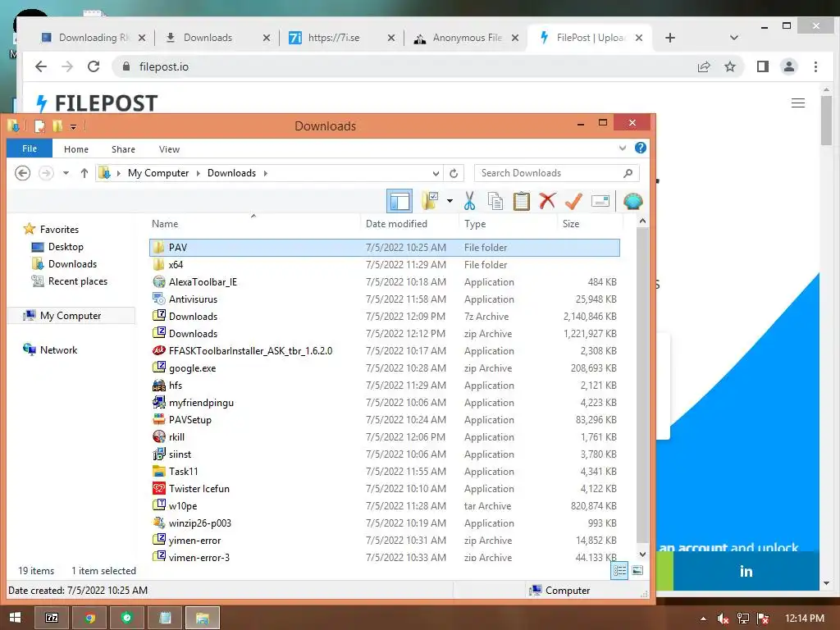The image size is (840, 630).
Task: Click the browser tab search dropdown chevron
Action: click(734, 38)
